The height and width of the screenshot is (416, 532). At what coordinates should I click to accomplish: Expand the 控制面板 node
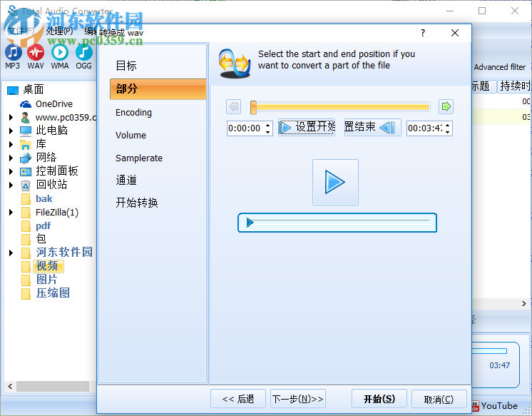(x=11, y=171)
